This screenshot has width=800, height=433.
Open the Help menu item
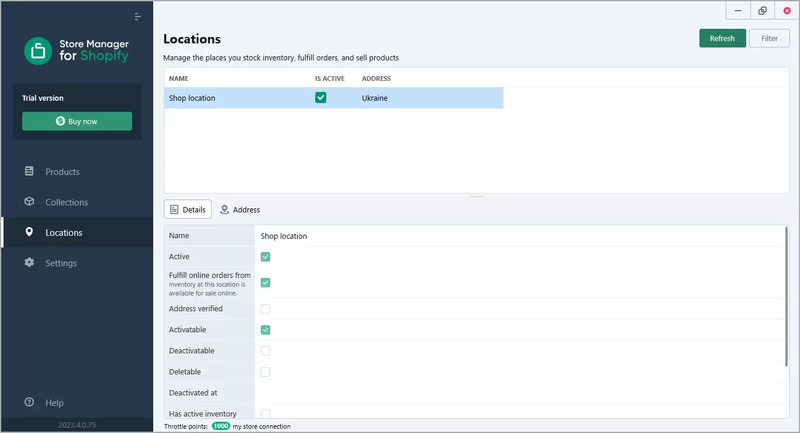click(78, 402)
